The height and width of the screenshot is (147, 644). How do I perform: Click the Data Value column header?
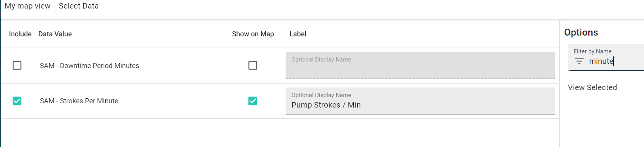(55, 34)
